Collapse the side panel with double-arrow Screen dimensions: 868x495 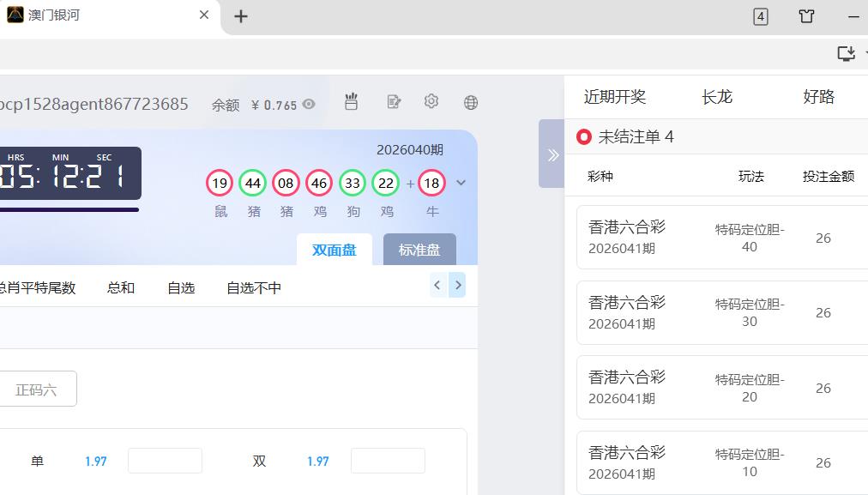552,154
